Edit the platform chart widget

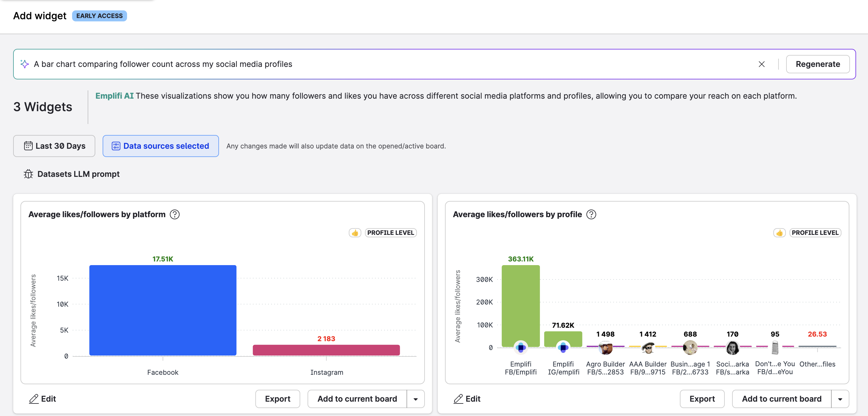(x=43, y=399)
